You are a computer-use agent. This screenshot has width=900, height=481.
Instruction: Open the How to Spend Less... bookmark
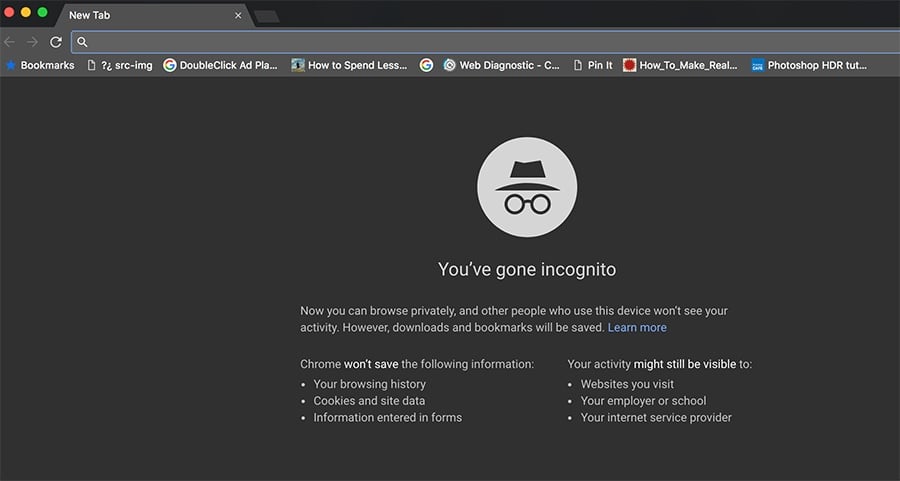[x=349, y=65]
